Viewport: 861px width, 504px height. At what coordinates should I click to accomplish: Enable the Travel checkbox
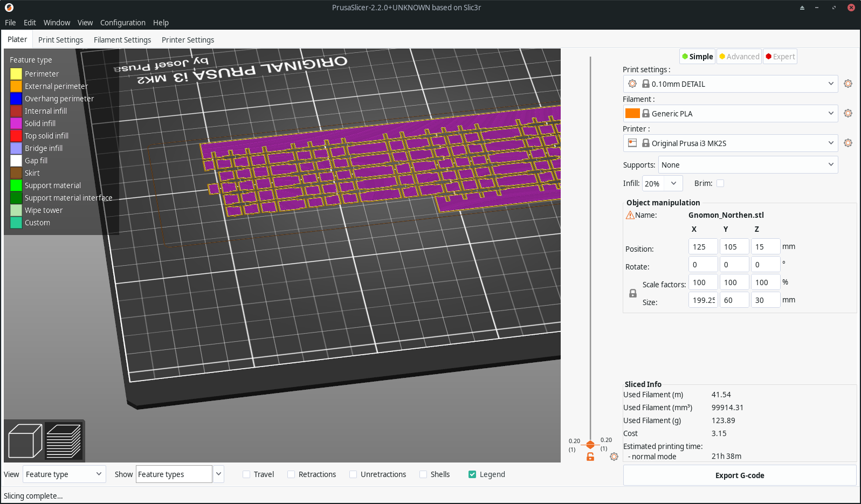(x=246, y=474)
